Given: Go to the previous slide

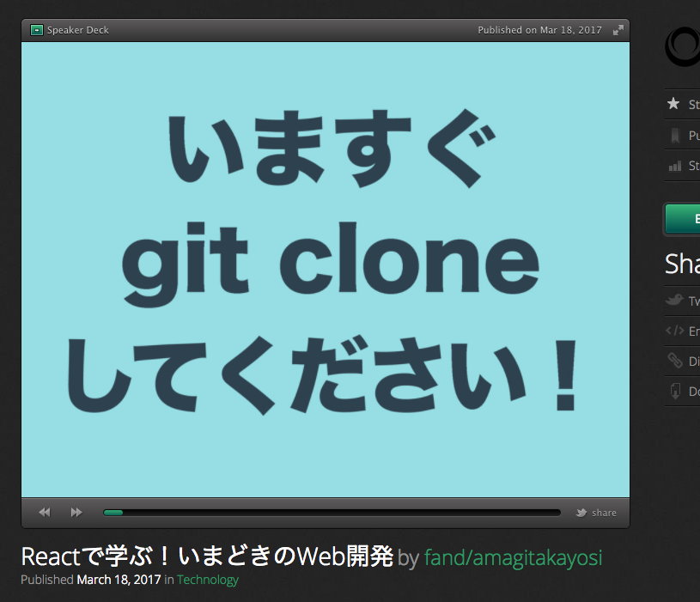Looking at the screenshot, I should 45,513.
